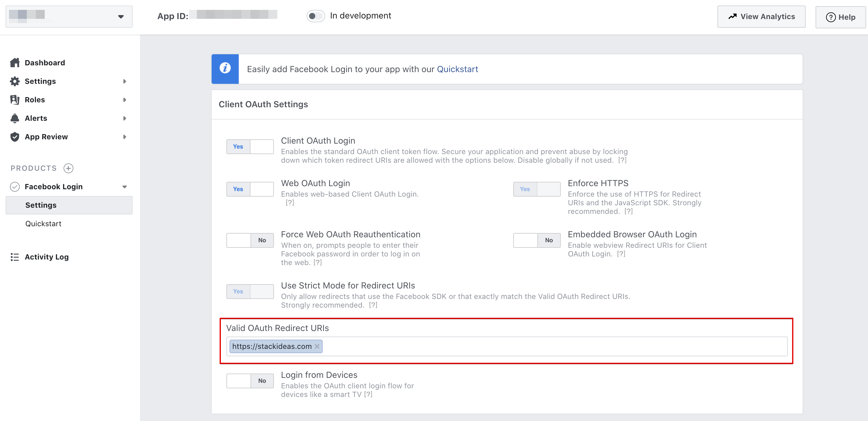The width and height of the screenshot is (868, 421).
Task: Open the app selector dropdown
Action: point(69,17)
